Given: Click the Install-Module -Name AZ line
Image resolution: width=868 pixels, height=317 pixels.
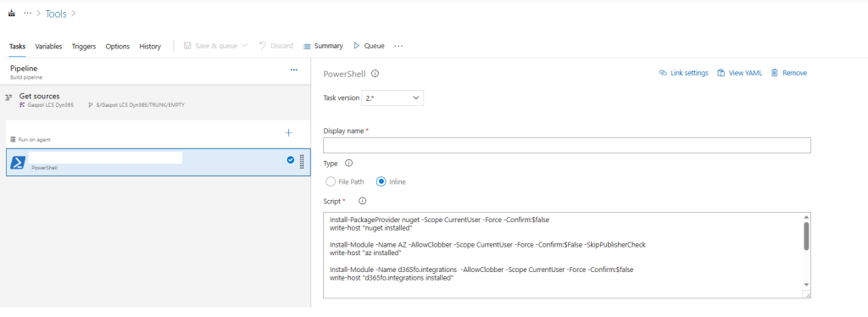Looking at the screenshot, I should tap(487, 244).
